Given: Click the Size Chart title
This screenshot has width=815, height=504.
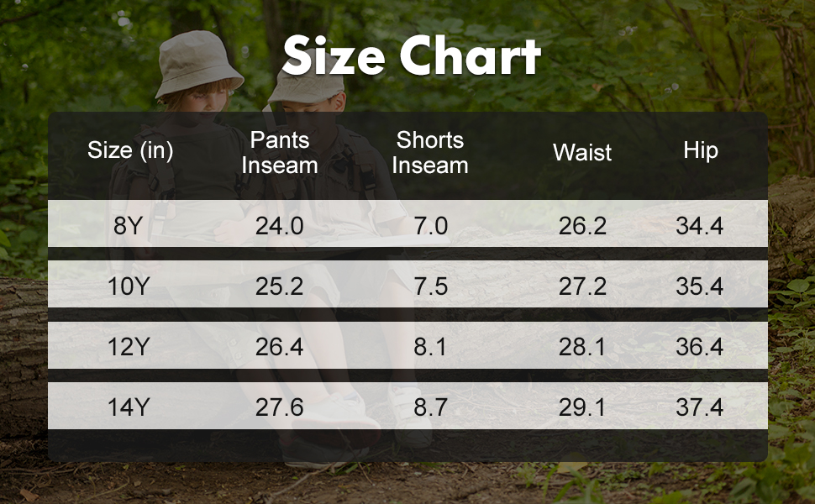Looking at the screenshot, I should pos(411,57).
